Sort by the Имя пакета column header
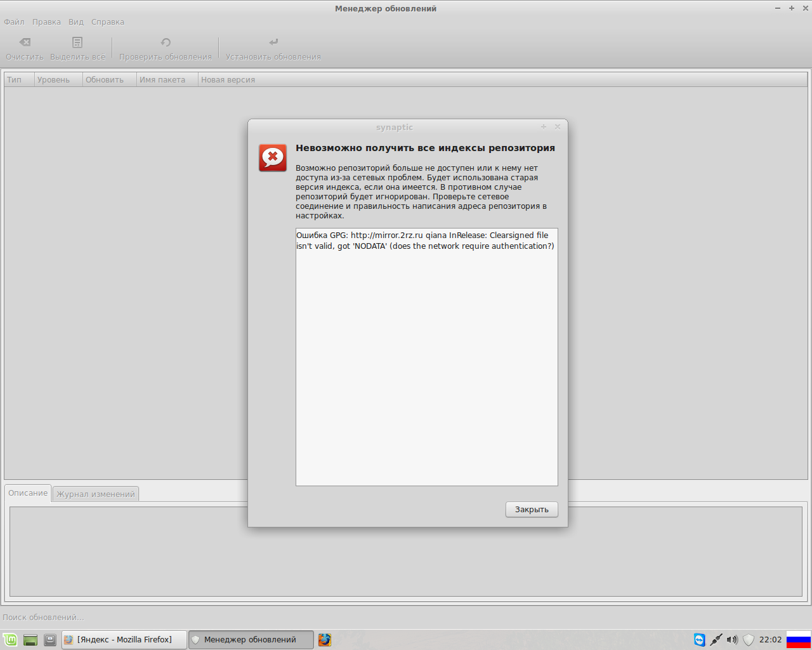 (162, 80)
